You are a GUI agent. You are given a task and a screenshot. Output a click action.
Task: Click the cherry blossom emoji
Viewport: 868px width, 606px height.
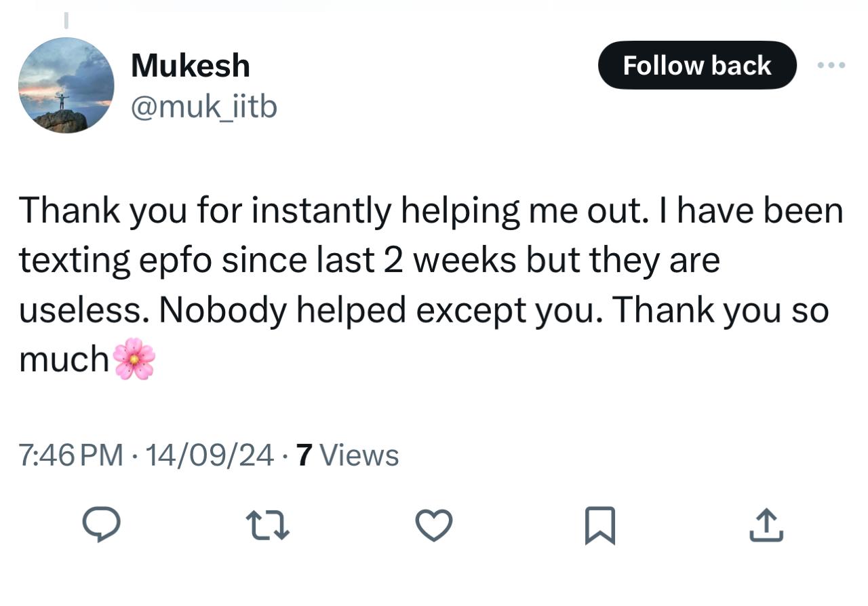(134, 358)
